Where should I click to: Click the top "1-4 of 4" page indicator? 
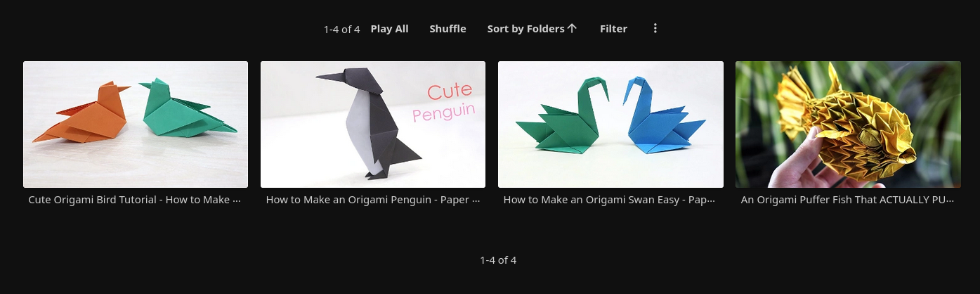pos(341,30)
